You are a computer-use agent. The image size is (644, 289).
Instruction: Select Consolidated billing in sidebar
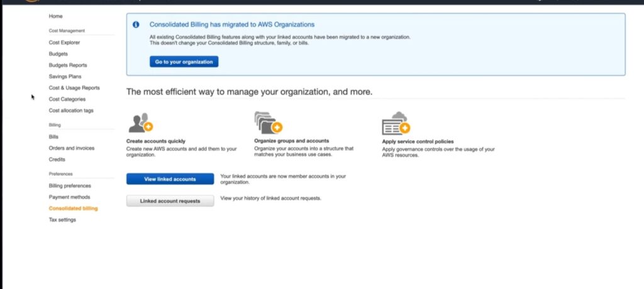73,209
